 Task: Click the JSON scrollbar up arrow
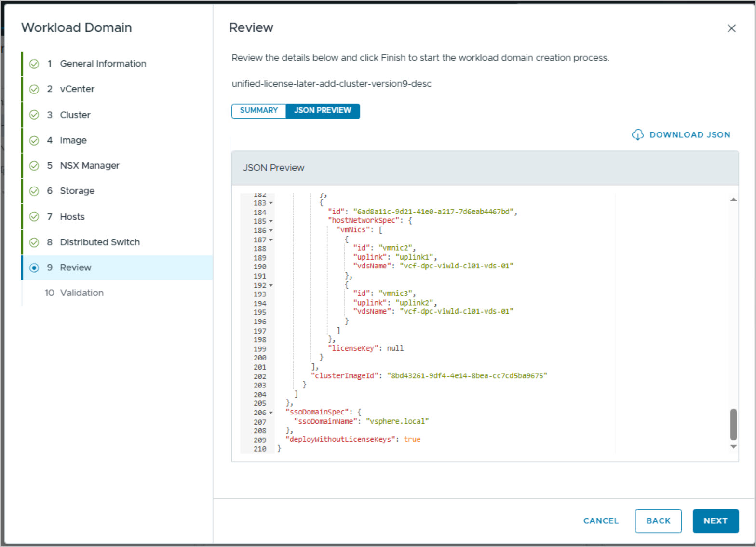pos(733,200)
